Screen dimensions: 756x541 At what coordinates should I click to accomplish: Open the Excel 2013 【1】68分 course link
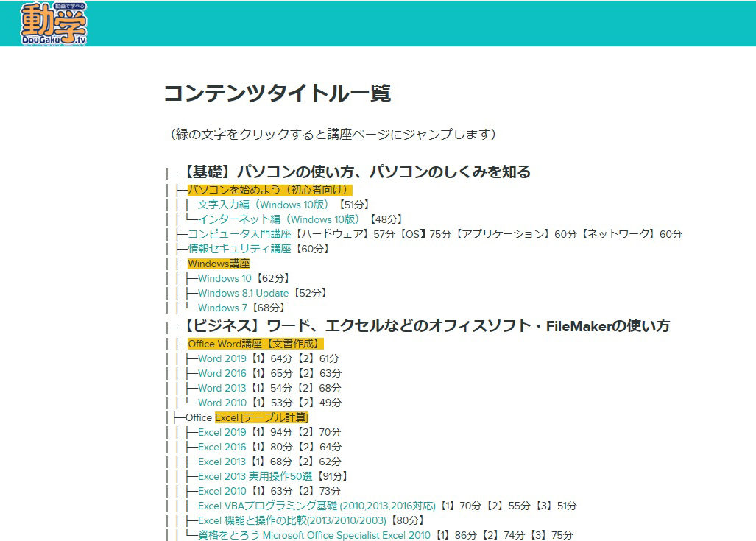tap(222, 462)
